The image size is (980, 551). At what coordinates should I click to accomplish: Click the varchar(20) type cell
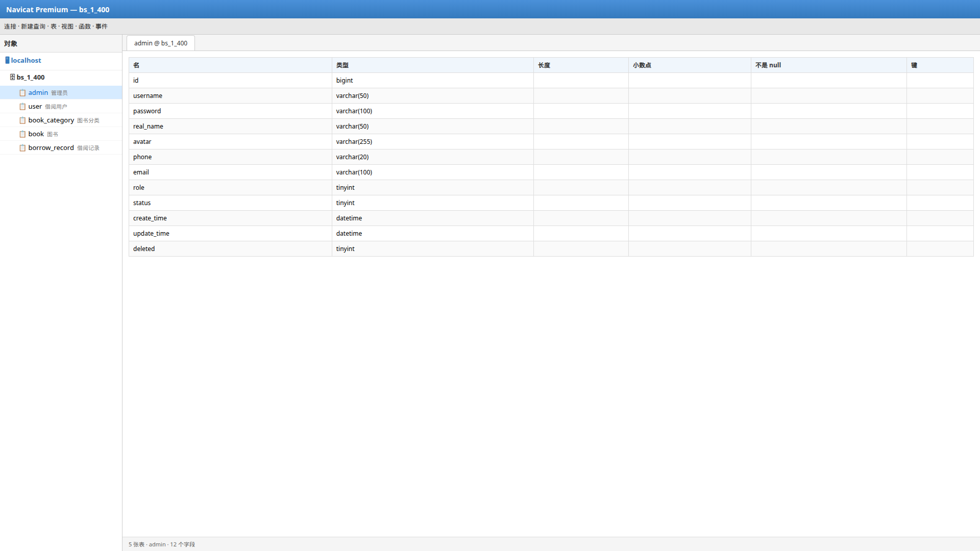(433, 157)
